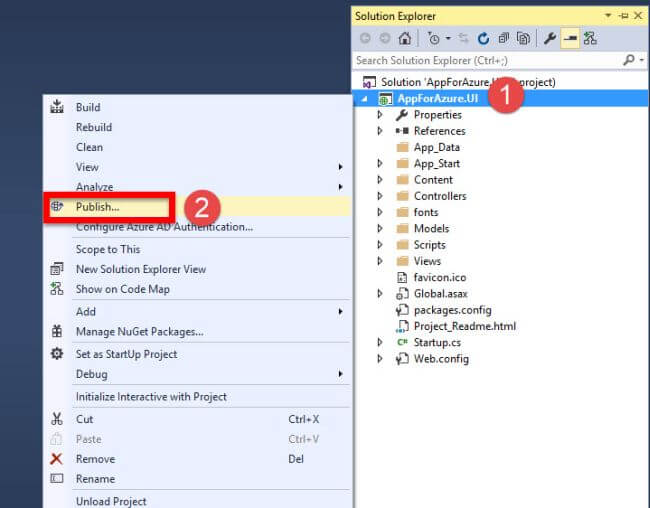The height and width of the screenshot is (508, 650).
Task: Expand the Web.config node
Action: [x=380, y=359]
